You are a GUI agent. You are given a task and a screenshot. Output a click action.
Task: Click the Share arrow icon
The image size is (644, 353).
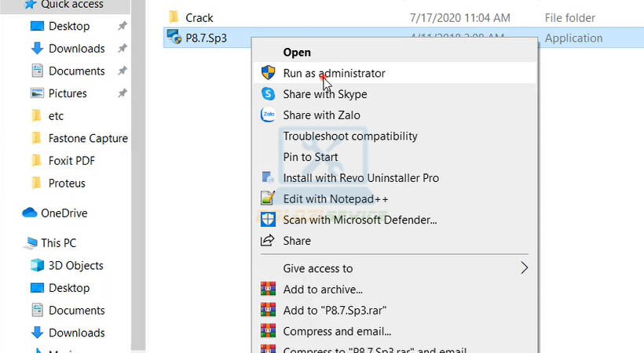point(269,241)
